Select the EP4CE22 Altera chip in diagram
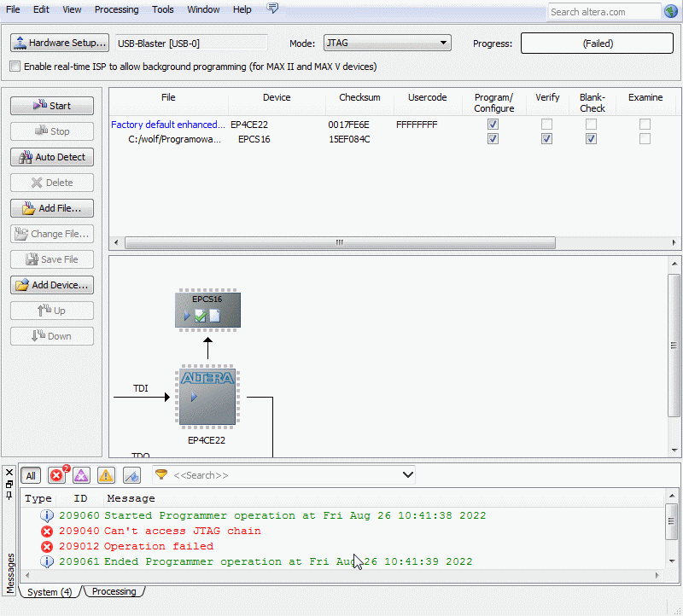Image resolution: width=683 pixels, height=616 pixels. [206, 396]
